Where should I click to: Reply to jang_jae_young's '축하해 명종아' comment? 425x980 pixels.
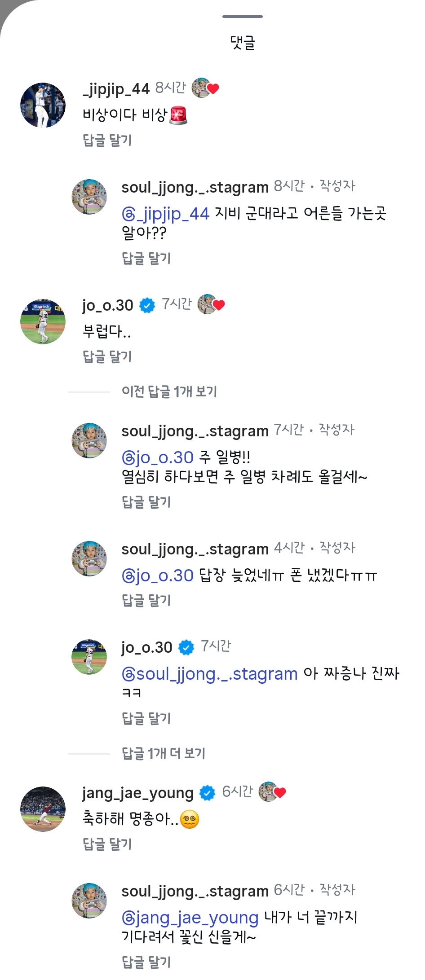pyautogui.click(x=107, y=844)
